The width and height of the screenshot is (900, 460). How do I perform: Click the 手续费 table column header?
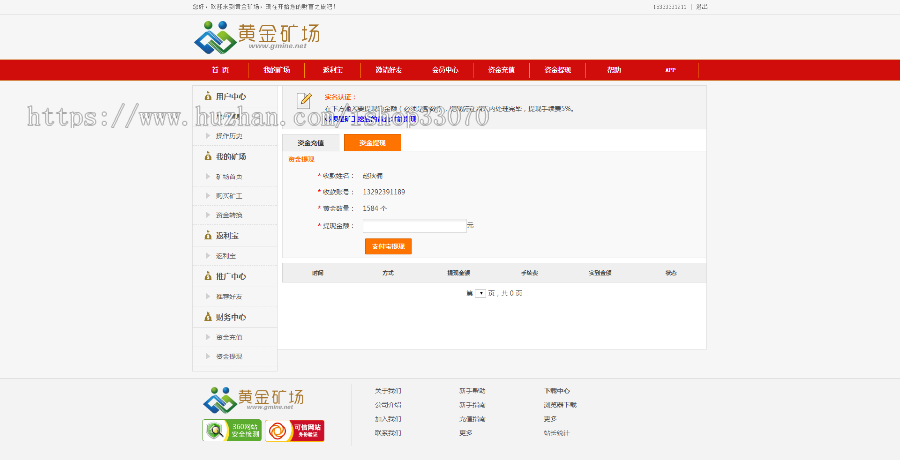[529, 273]
